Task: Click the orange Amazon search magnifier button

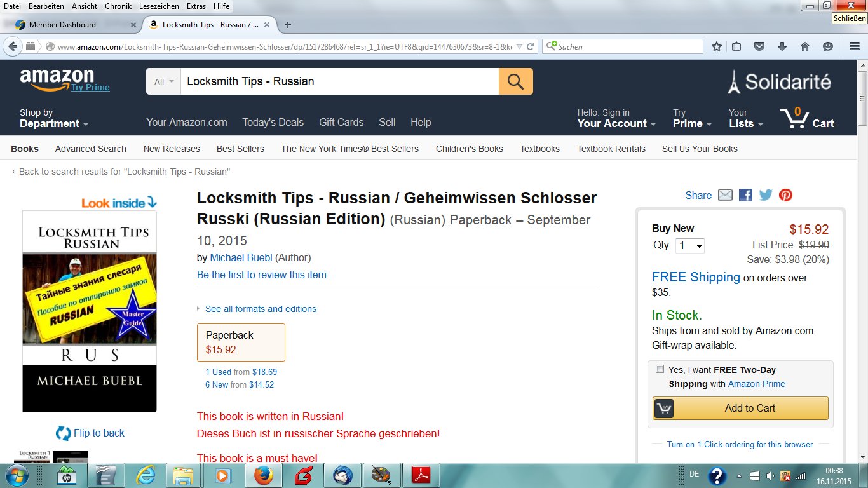Action: point(515,81)
